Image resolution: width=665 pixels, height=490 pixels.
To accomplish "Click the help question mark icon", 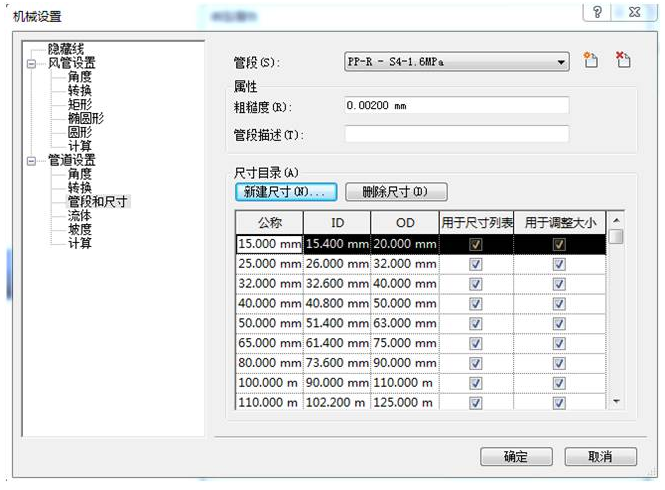I will coord(597,13).
